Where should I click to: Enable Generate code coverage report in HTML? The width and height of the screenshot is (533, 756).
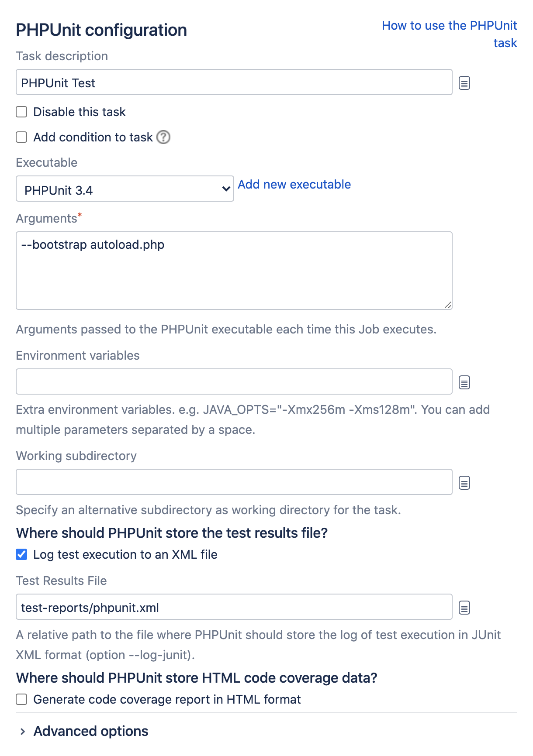pyautogui.click(x=21, y=700)
